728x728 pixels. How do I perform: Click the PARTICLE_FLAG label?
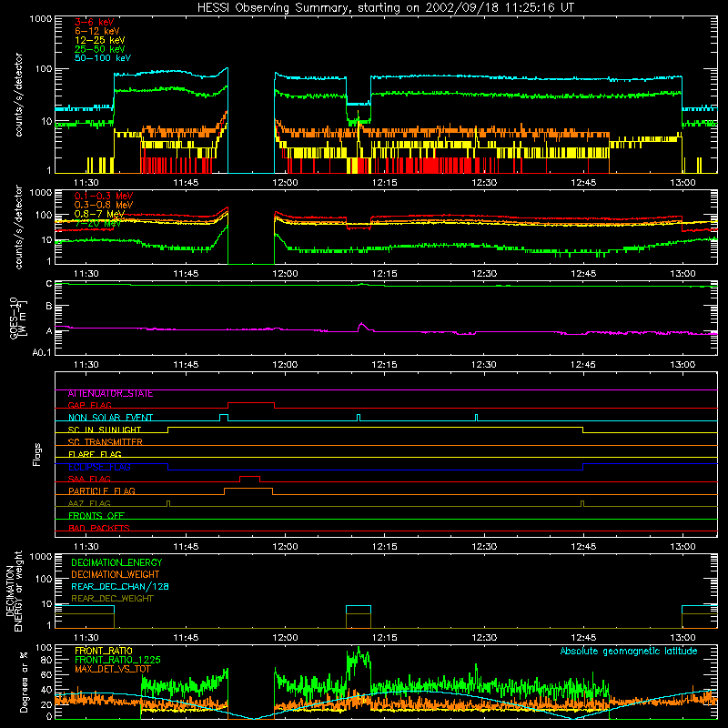point(102,491)
